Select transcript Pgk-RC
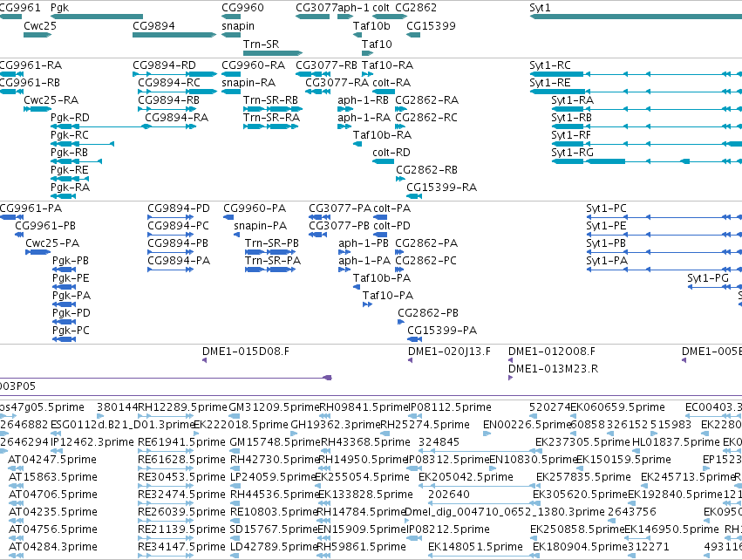Viewport: 742px width, 560px height. (82, 144)
